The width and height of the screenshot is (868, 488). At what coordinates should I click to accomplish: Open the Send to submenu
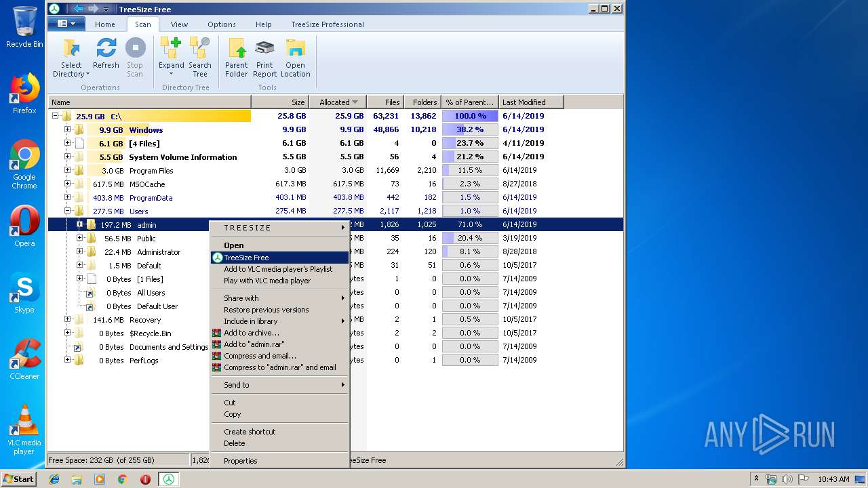tap(279, 385)
